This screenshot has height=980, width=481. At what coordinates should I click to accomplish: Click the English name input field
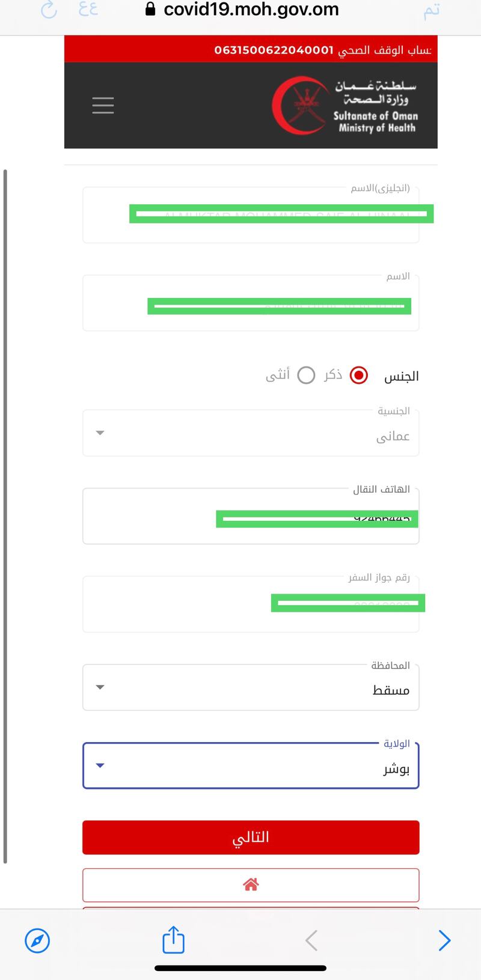[x=251, y=215]
